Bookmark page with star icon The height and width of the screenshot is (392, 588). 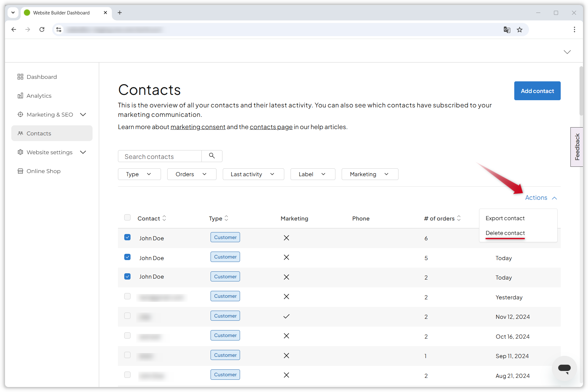(520, 30)
